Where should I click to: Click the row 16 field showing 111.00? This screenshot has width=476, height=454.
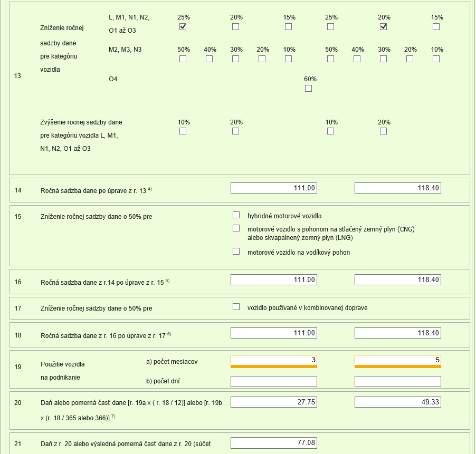pos(274,279)
